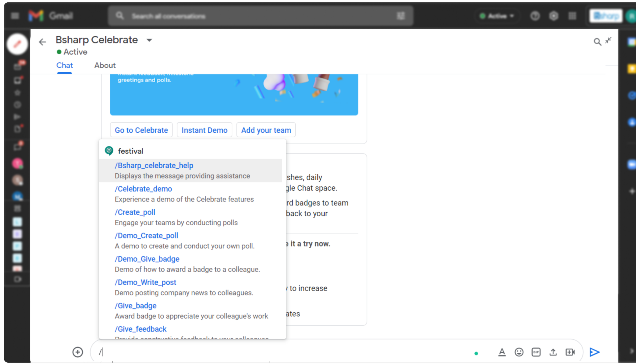Open the Active status dropdown
Screen dimensions: 636x364
[x=497, y=16]
